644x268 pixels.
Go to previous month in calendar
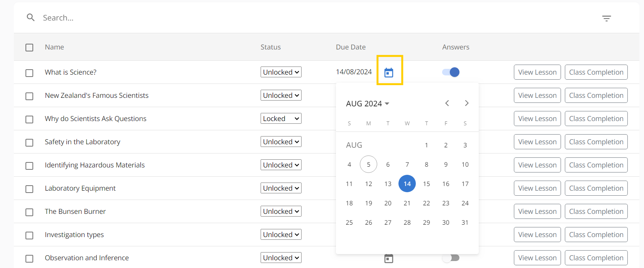click(x=447, y=103)
